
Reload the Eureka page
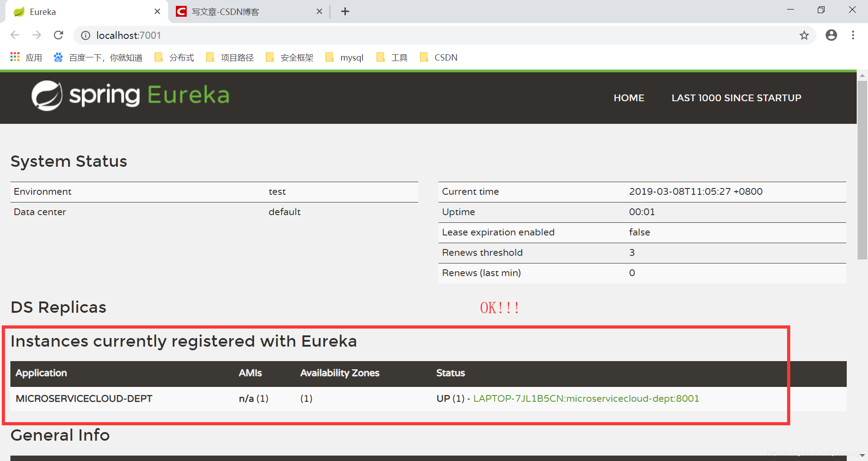[x=58, y=35]
